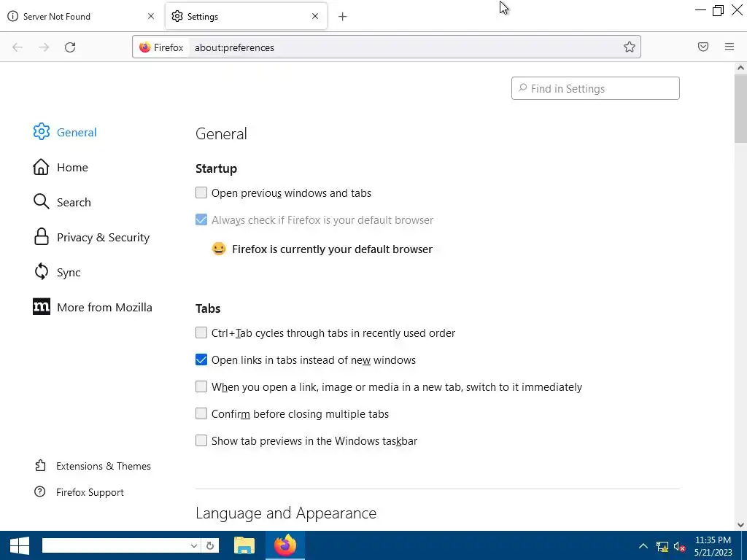Click the page scrollbar down arrow
Screen dimensions: 747x560
tap(740, 525)
